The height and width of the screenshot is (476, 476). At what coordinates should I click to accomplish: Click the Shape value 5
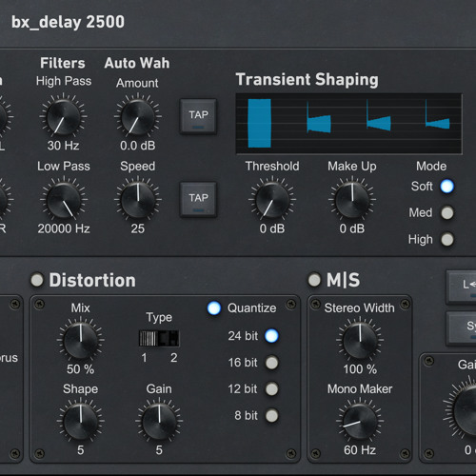click(81, 450)
